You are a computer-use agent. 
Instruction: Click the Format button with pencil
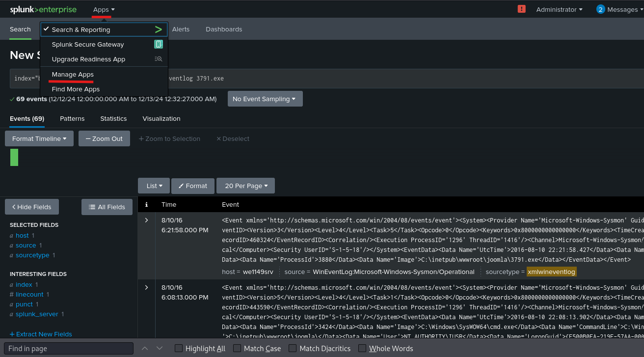pyautogui.click(x=193, y=186)
